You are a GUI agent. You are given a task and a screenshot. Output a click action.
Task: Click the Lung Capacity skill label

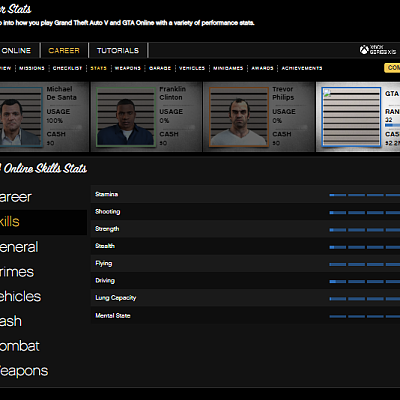click(x=116, y=298)
